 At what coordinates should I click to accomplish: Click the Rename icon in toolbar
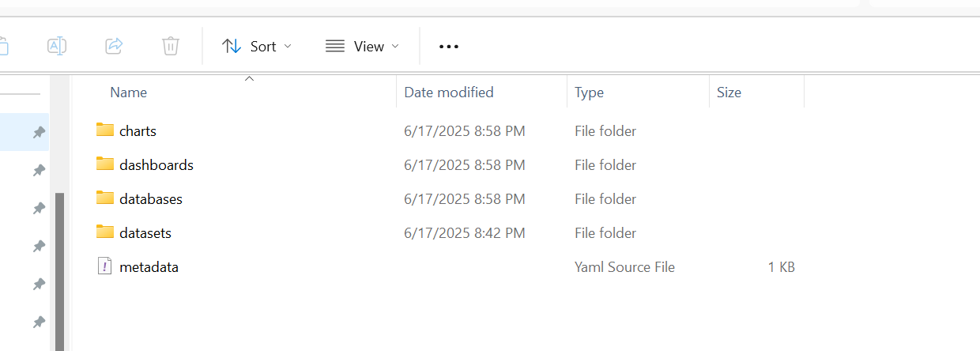coord(57,46)
